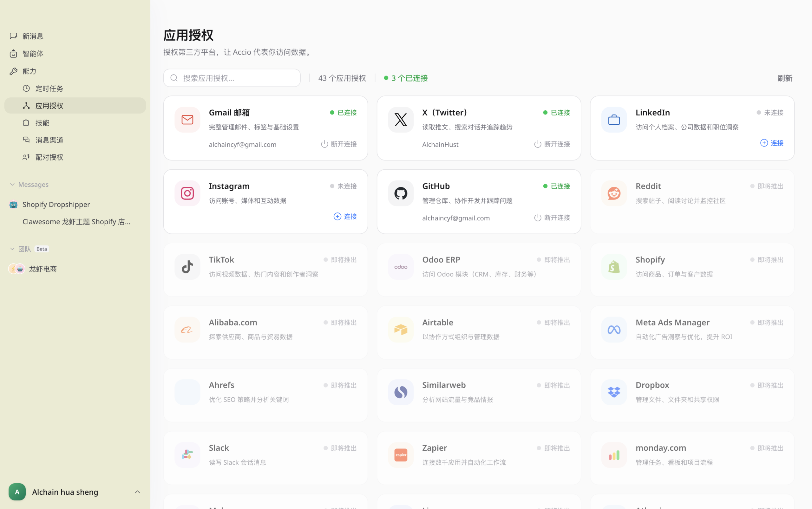The image size is (812, 509).
Task: Click the 搜索应用授权 search field
Action: tap(232, 78)
